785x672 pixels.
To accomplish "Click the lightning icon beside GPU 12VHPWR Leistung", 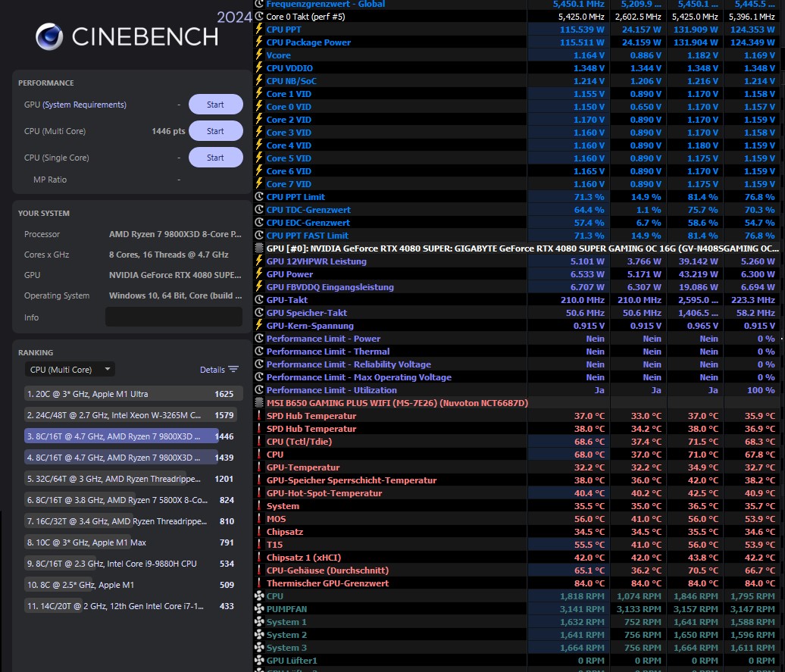I will coord(258,261).
